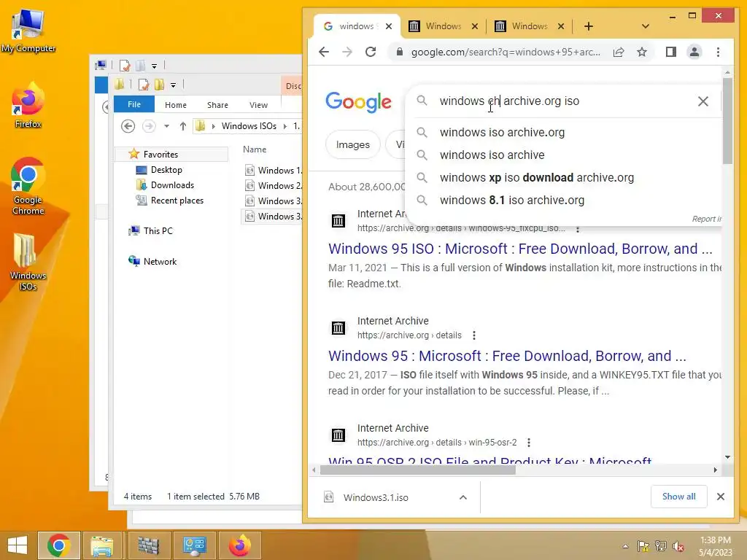Open a new Chrome tab
Image resolution: width=747 pixels, height=560 pixels.
click(589, 26)
